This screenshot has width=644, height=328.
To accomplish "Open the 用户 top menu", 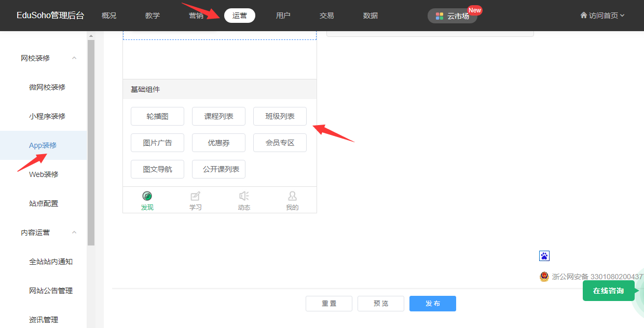I will (x=283, y=16).
